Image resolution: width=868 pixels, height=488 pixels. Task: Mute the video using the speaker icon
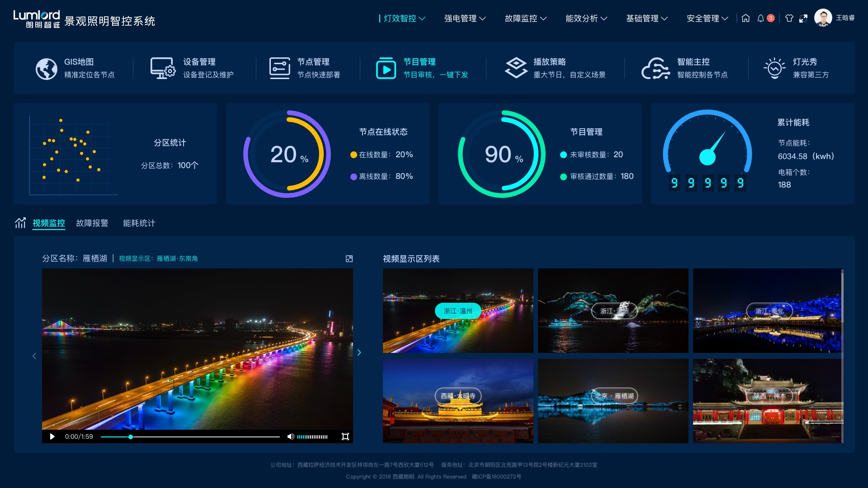pyautogui.click(x=290, y=436)
